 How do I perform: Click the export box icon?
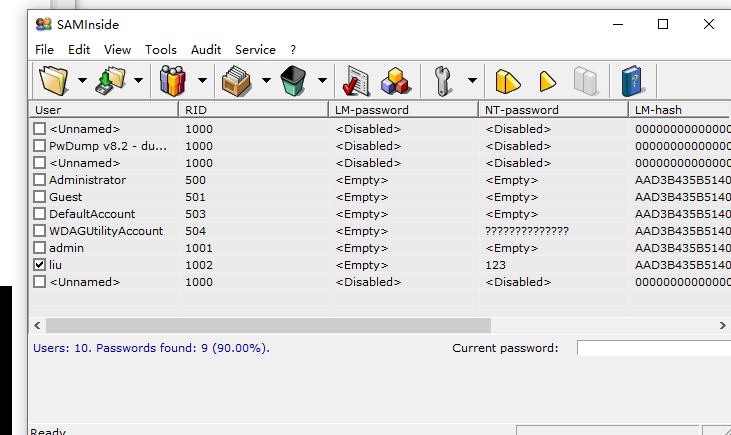point(236,81)
